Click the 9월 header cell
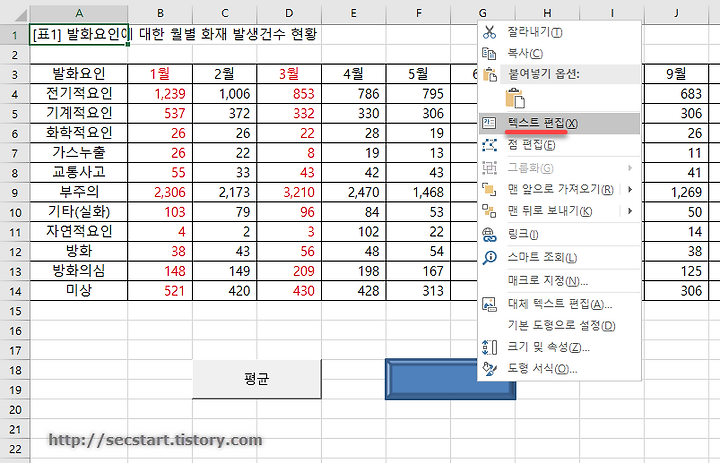720x463 pixels. click(676, 74)
